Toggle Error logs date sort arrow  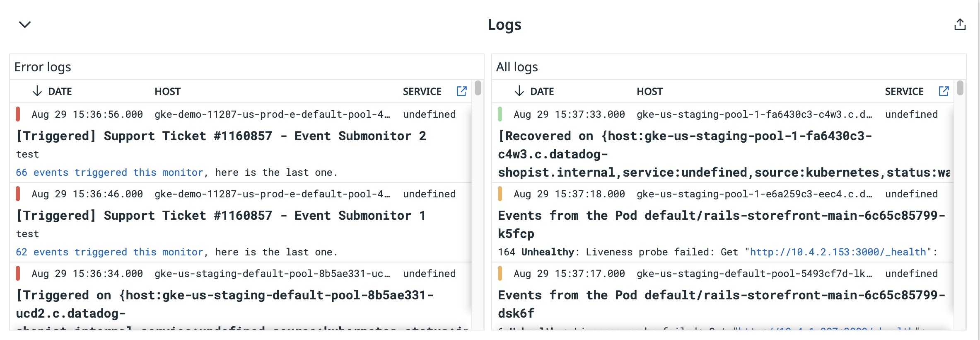tap(37, 91)
